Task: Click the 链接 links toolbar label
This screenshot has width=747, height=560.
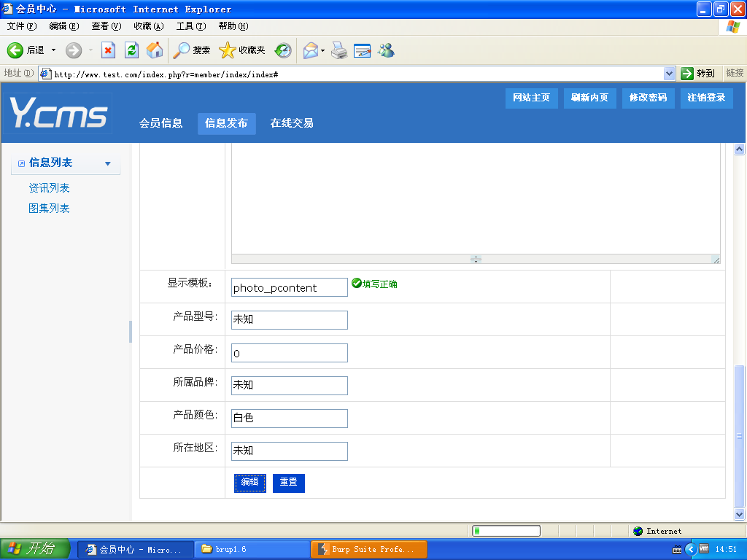Action: coord(735,73)
